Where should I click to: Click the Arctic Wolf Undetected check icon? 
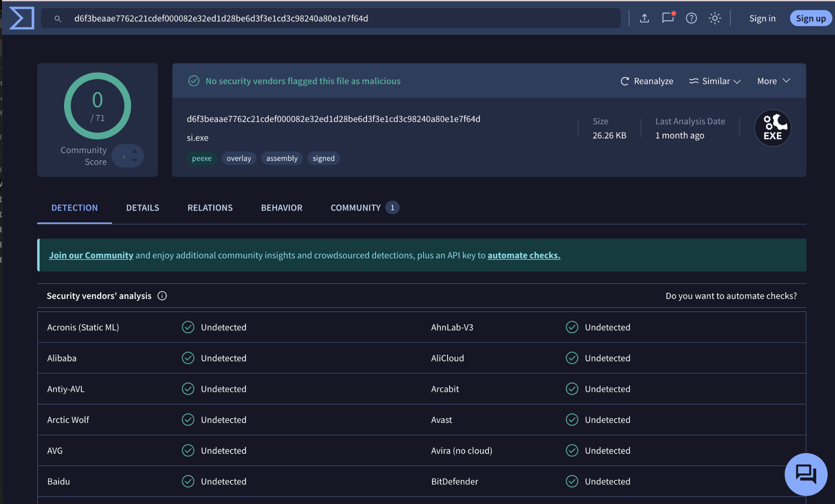[188, 420]
